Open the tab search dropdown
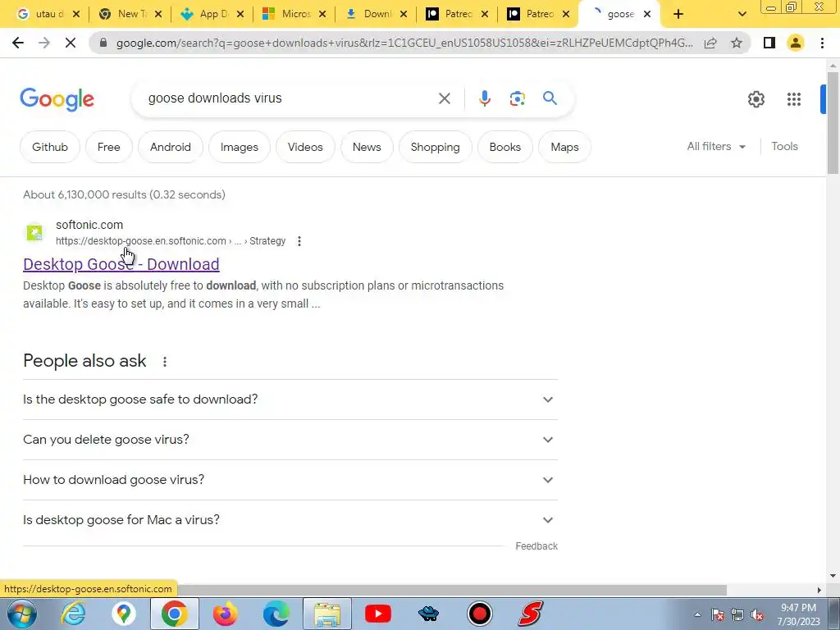Viewport: 840px width, 630px height. (x=742, y=14)
